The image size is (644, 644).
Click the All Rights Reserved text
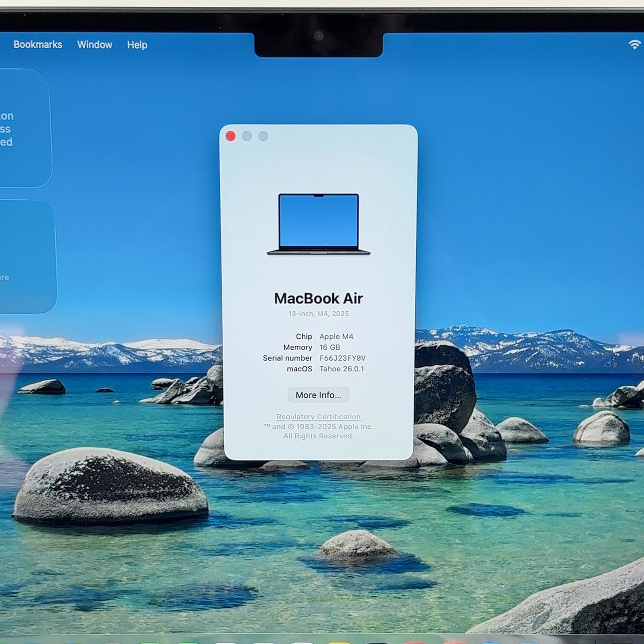(318, 436)
